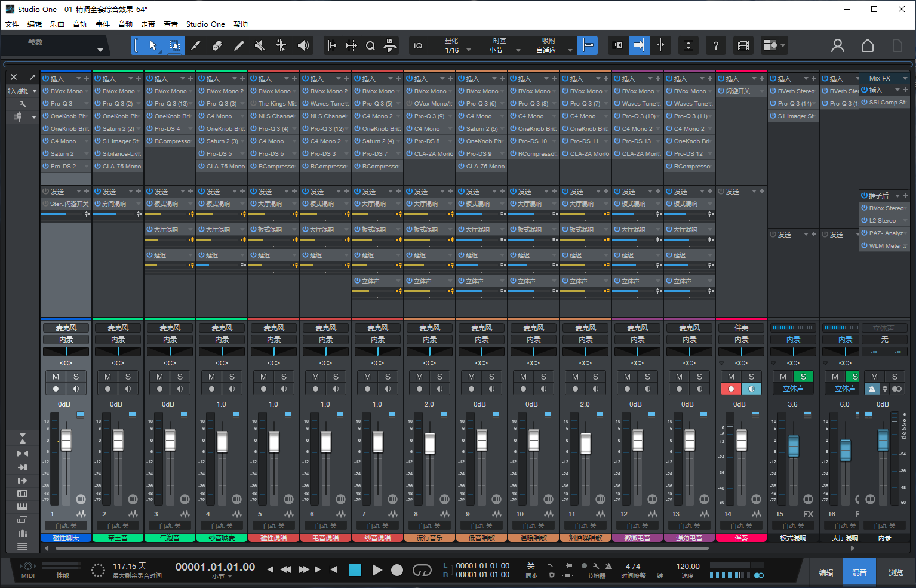Solo the FX channel 15
The height and width of the screenshot is (588, 916).
pyautogui.click(x=803, y=377)
